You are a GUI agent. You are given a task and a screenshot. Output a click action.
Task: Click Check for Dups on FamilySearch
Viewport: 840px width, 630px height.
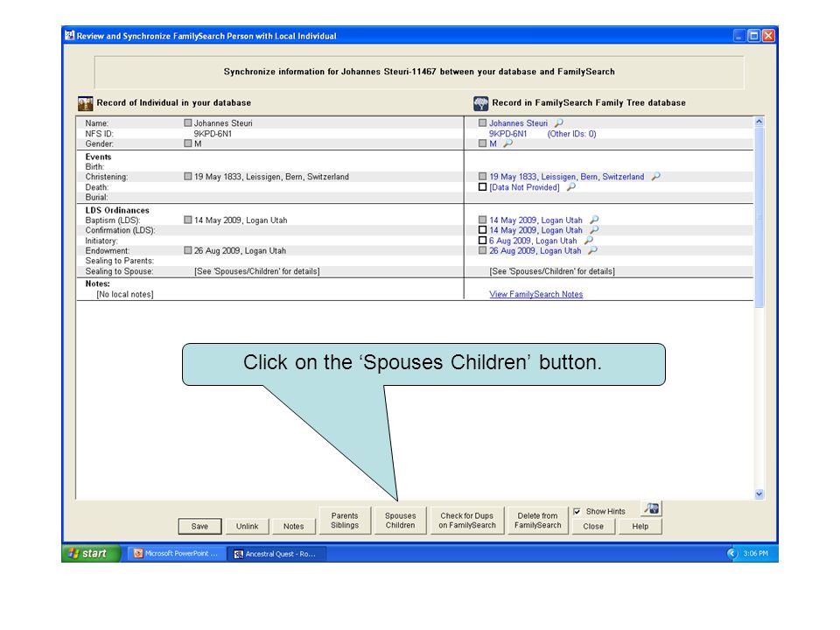coord(467,520)
